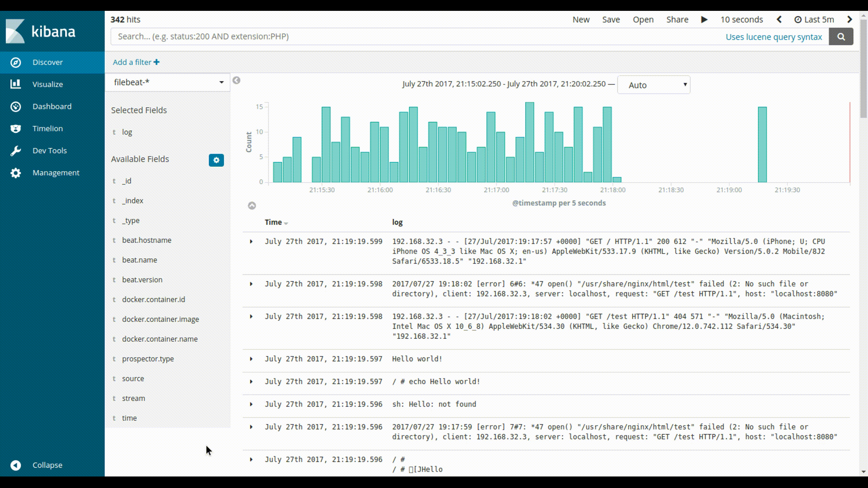Navigate to Dashboard section

[52, 106]
